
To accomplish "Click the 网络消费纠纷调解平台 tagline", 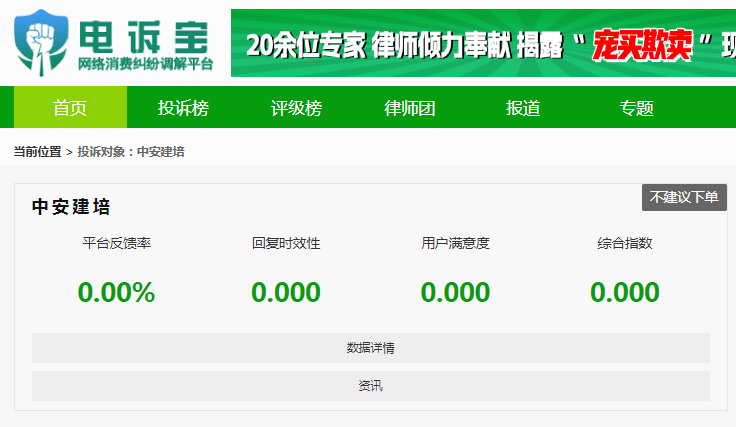I will coord(146,64).
